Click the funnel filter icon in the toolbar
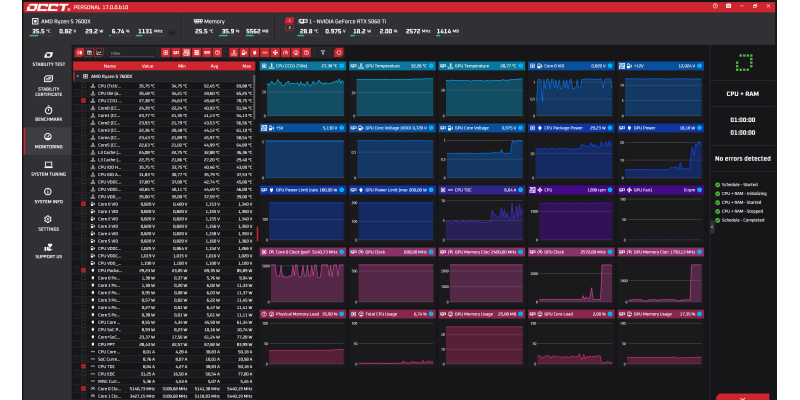This screenshot has width=800, height=400. pos(323,53)
